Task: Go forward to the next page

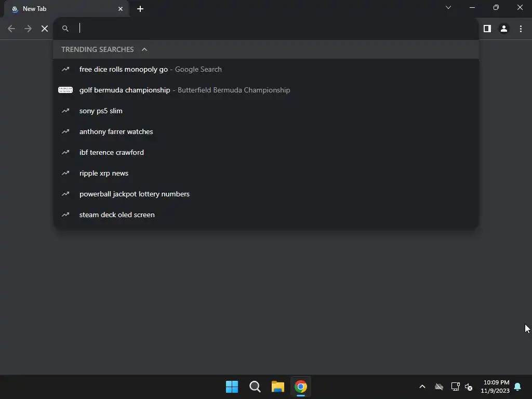Action: point(28,29)
